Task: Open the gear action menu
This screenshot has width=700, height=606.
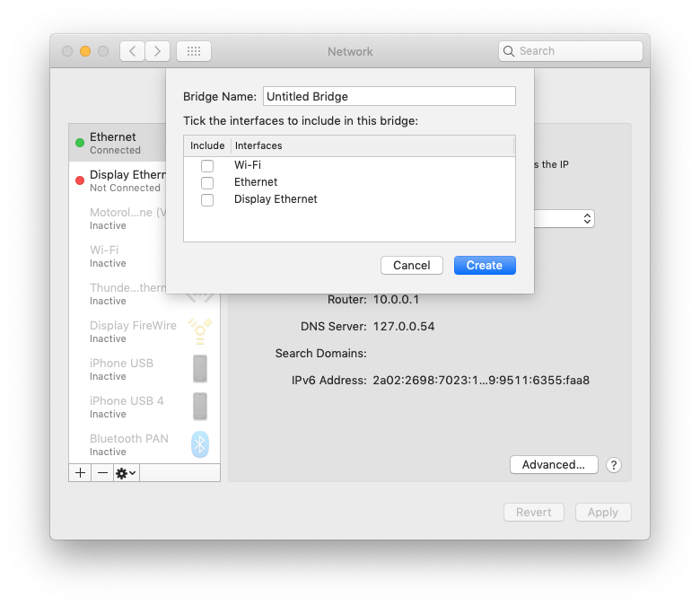Action: pyautogui.click(x=127, y=472)
